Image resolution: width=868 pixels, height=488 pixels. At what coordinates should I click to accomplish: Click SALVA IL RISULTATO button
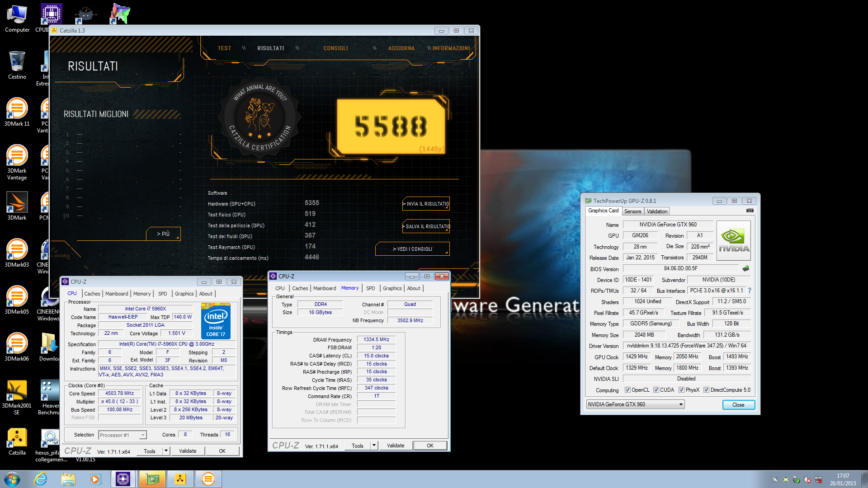(x=426, y=226)
